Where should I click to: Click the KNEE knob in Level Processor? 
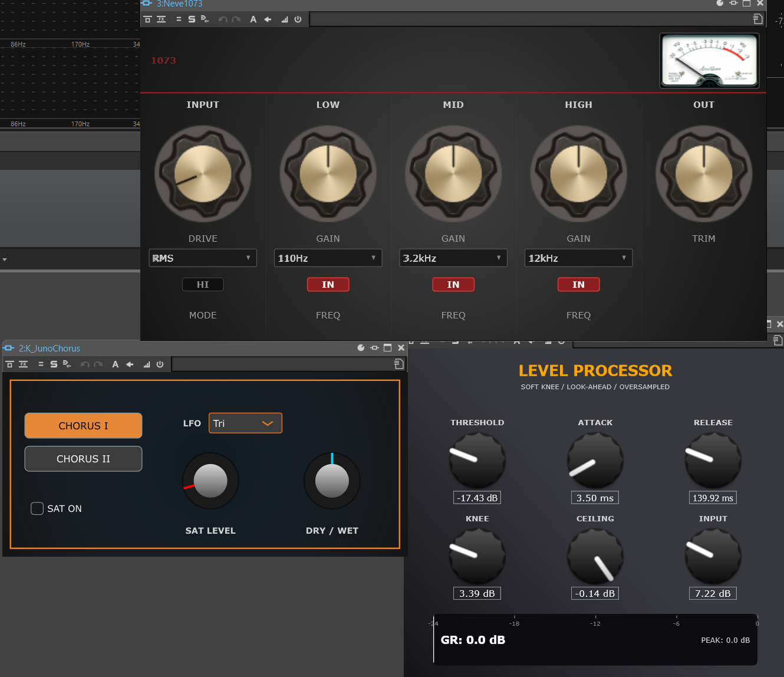477,556
